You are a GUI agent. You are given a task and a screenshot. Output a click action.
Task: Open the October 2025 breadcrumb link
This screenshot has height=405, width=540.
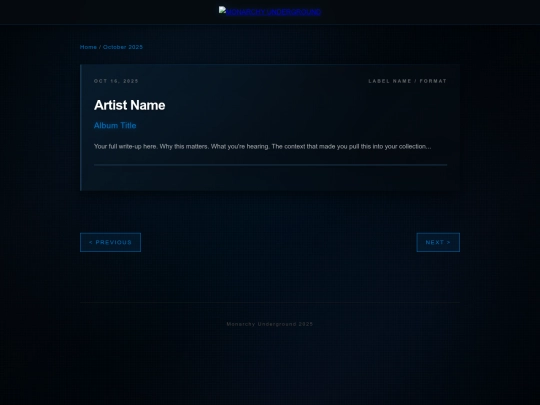coord(123,47)
